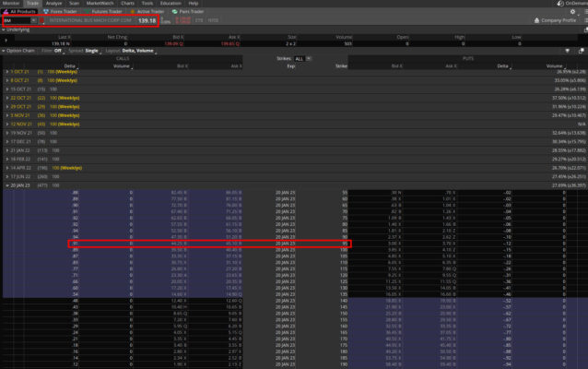Expand the 15 OCT 21 expiration row
Viewport: 588px width, 369px height.
8,89
